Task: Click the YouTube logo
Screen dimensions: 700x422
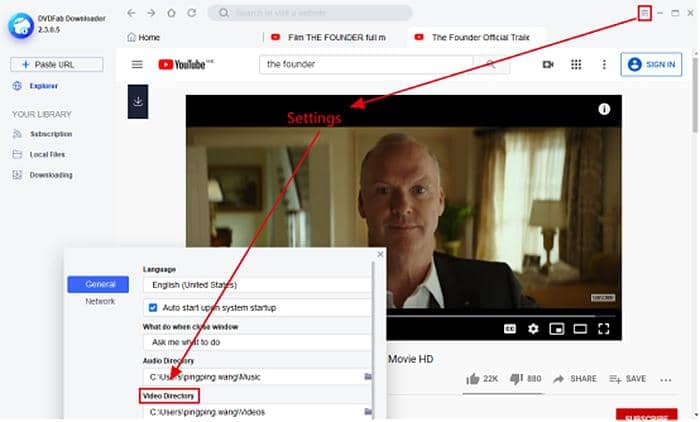Action: (186, 65)
